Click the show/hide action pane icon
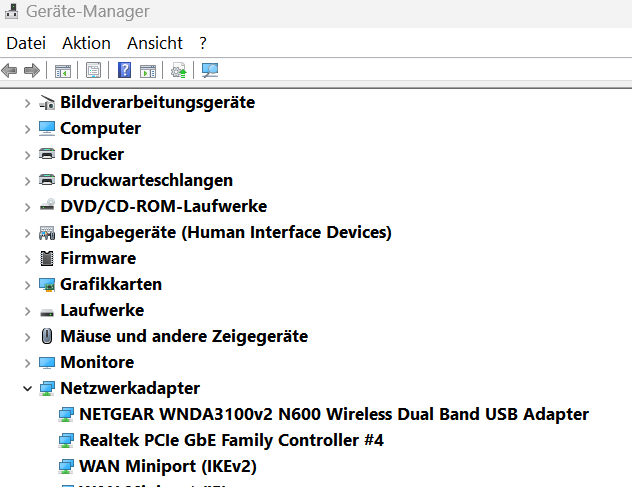Screen dimensions: 632x487 148,71
